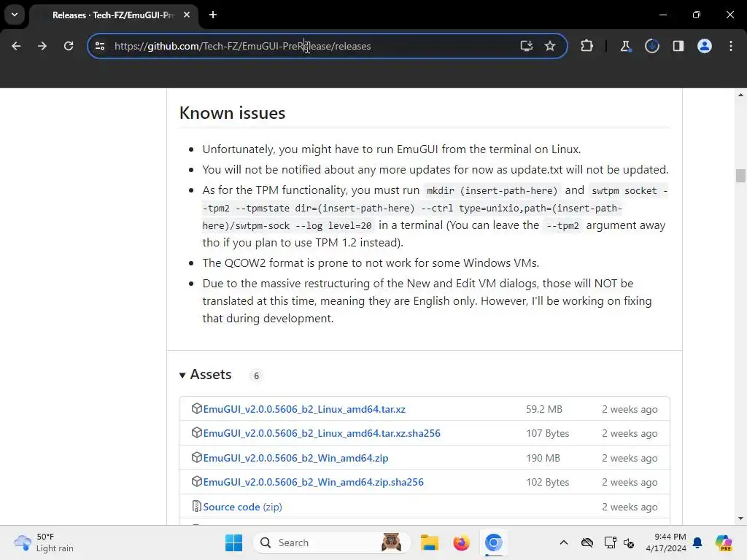Open Firefox from the taskbar
Image resolution: width=747 pixels, height=560 pixels.
[461, 542]
